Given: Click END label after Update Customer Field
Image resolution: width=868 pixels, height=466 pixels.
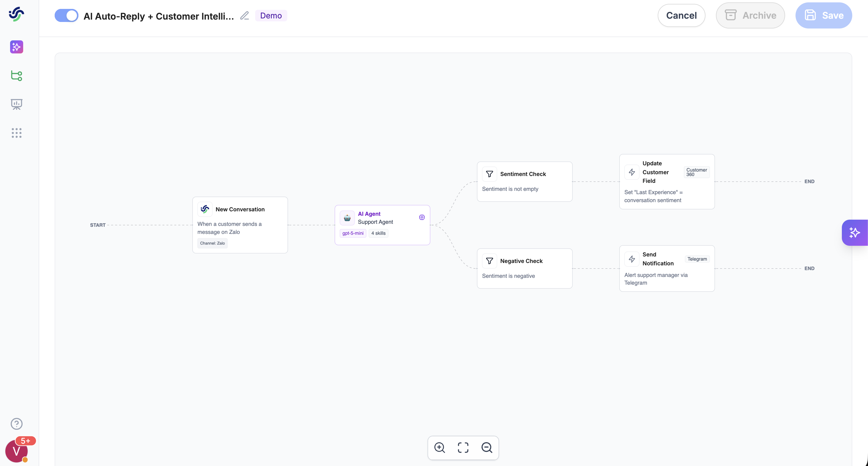Looking at the screenshot, I should tap(809, 181).
